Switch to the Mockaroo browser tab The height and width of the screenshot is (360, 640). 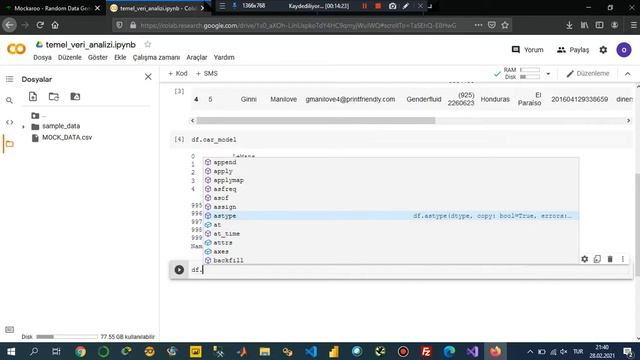tap(52, 8)
